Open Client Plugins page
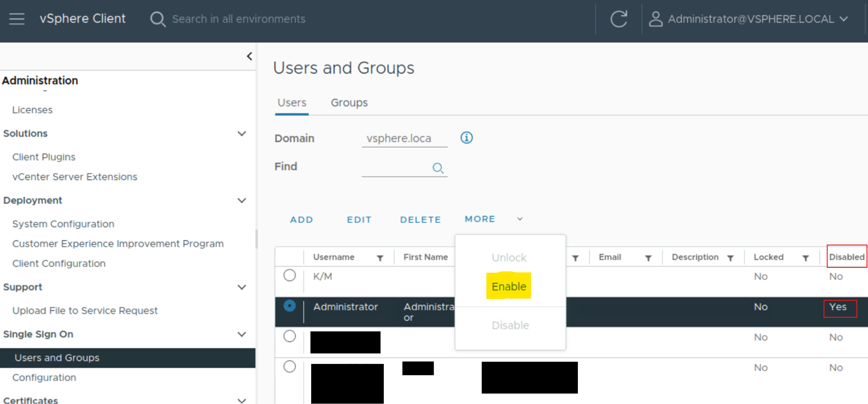The width and height of the screenshot is (868, 404). 44,157
